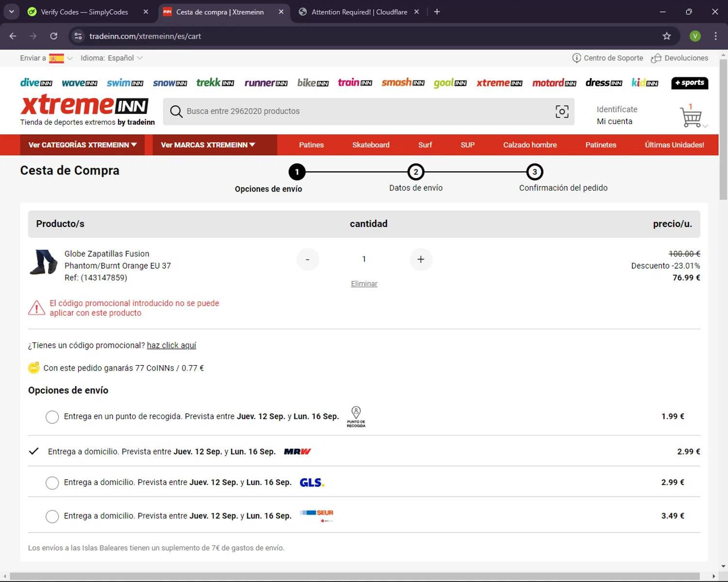Open the Idioma: Español language dropdown
This screenshot has height=582, width=728.
pyautogui.click(x=112, y=58)
